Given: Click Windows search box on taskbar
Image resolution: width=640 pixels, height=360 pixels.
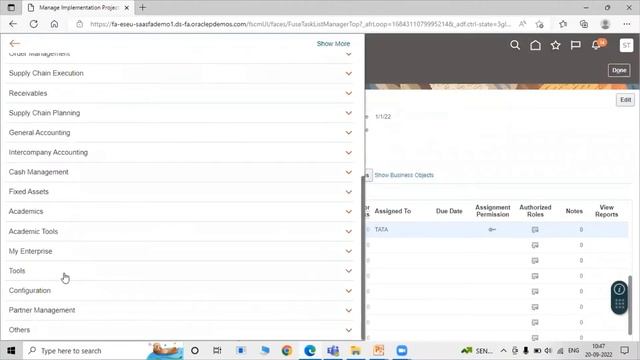Looking at the screenshot, I should pyautogui.click(x=84, y=351).
